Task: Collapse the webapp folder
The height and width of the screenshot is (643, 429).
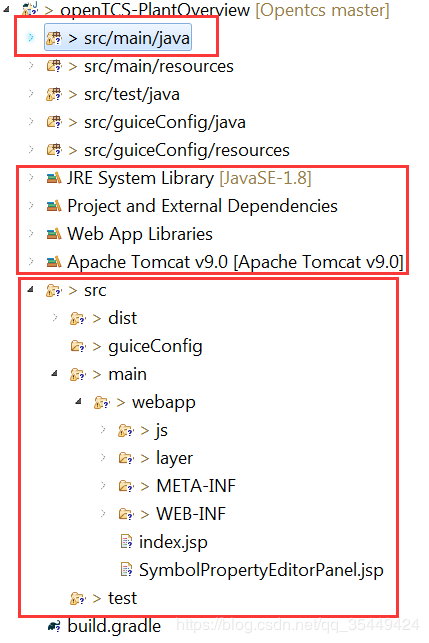Action: 78,401
